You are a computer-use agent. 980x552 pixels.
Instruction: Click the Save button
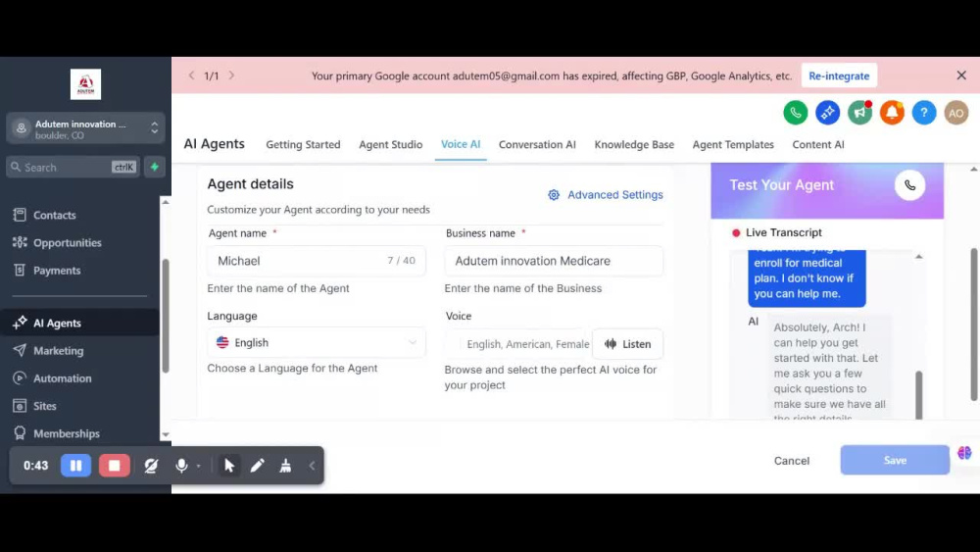point(895,460)
